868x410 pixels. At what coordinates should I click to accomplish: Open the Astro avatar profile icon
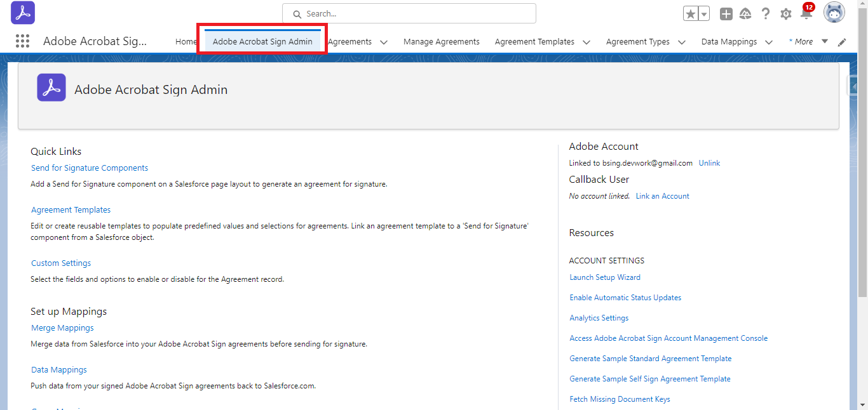coord(834,12)
